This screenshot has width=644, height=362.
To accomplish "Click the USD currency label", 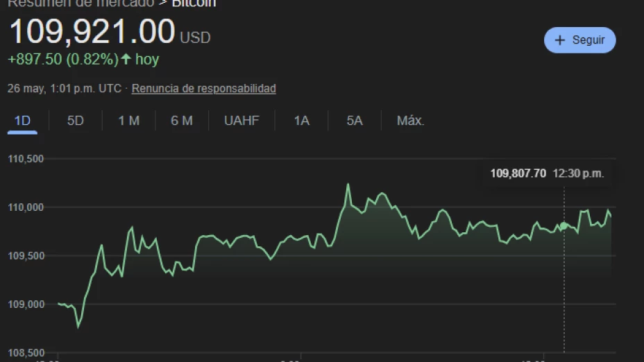I will coord(195,37).
